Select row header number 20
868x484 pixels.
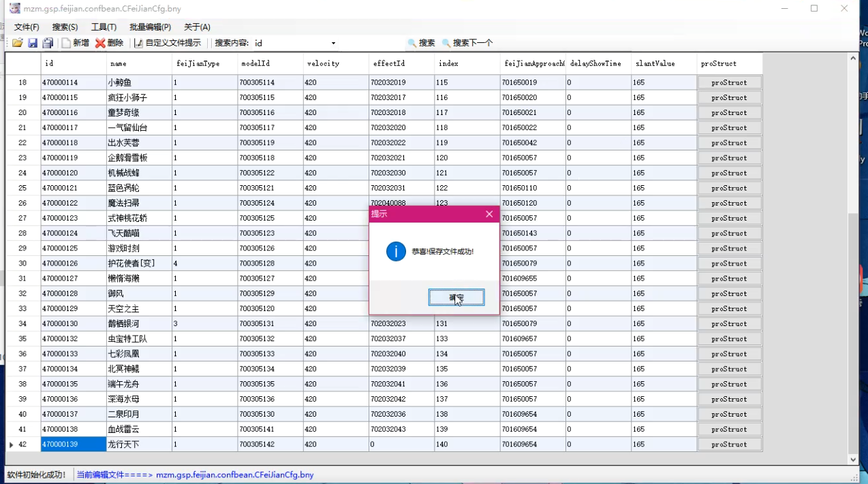[x=22, y=112]
